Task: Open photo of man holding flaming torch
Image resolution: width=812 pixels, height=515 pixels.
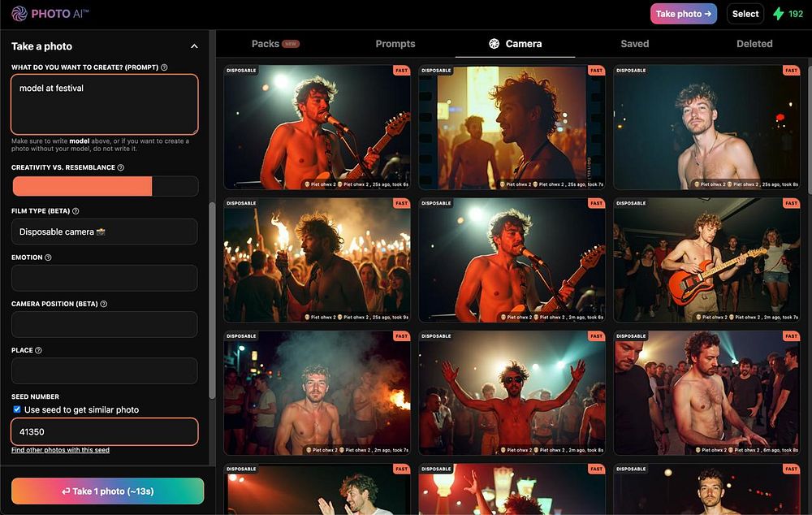Action: tap(317, 260)
